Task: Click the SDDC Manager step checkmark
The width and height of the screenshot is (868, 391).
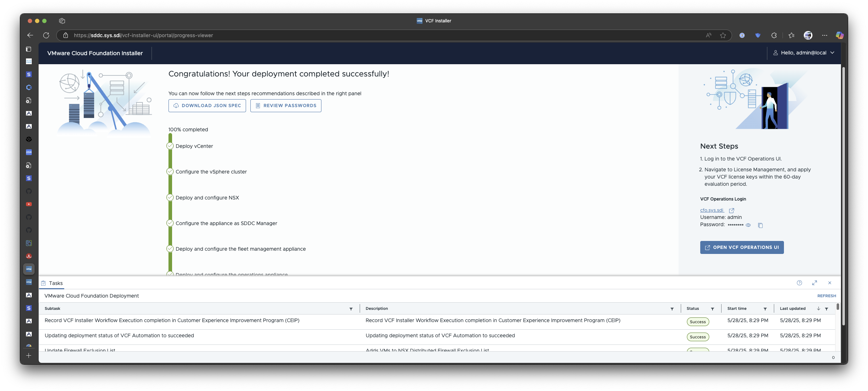Action: tap(170, 223)
